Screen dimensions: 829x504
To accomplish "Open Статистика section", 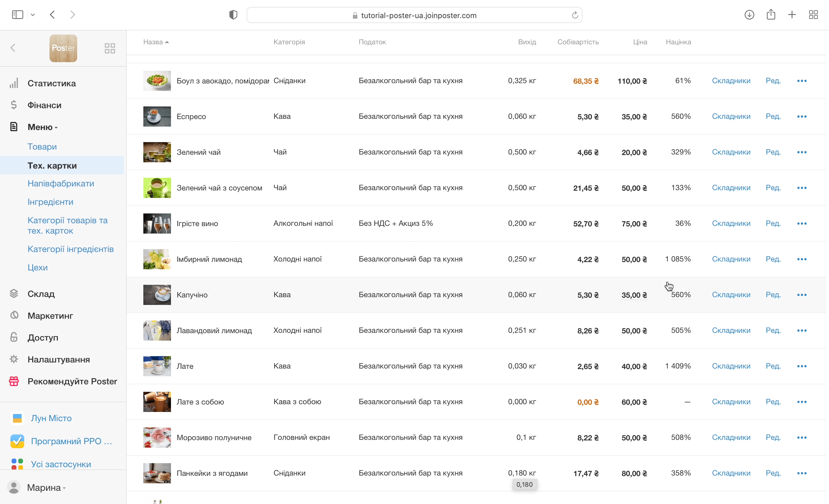I will pos(52,83).
